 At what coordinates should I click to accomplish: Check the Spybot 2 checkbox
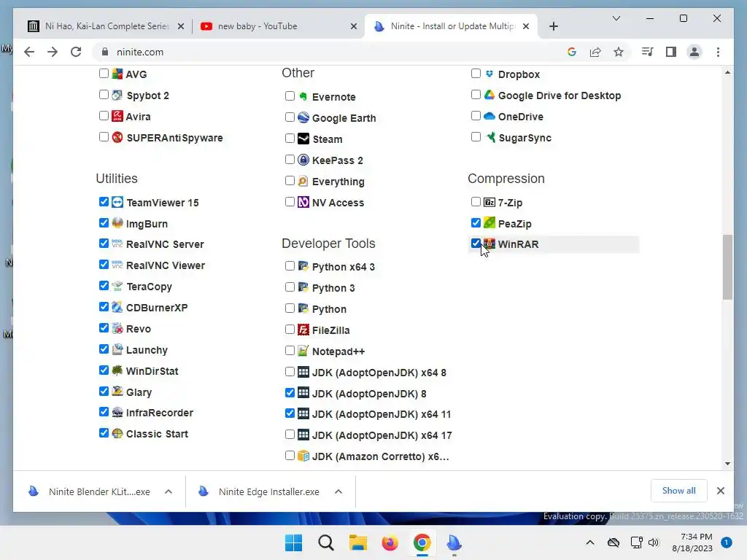tap(104, 95)
